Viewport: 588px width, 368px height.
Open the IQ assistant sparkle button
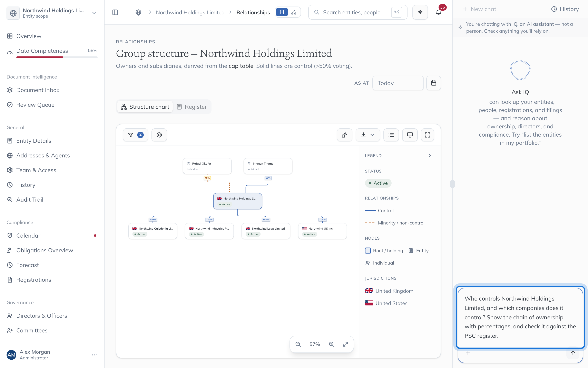click(420, 12)
